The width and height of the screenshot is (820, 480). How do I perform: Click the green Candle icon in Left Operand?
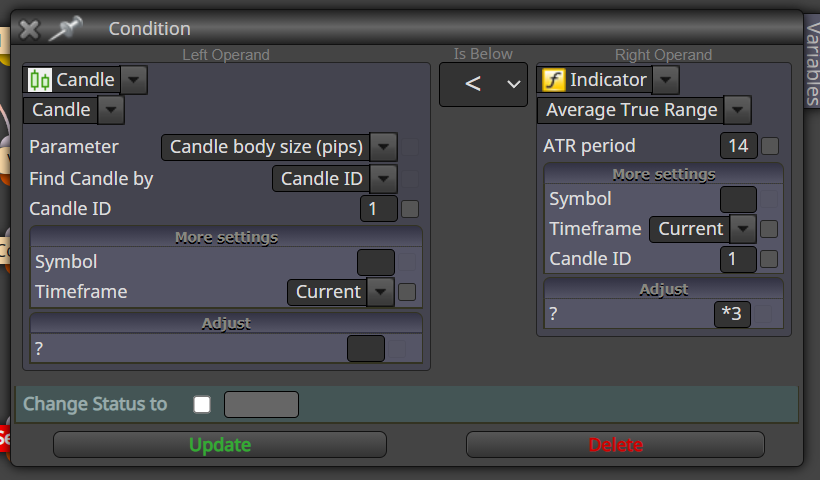pos(40,80)
